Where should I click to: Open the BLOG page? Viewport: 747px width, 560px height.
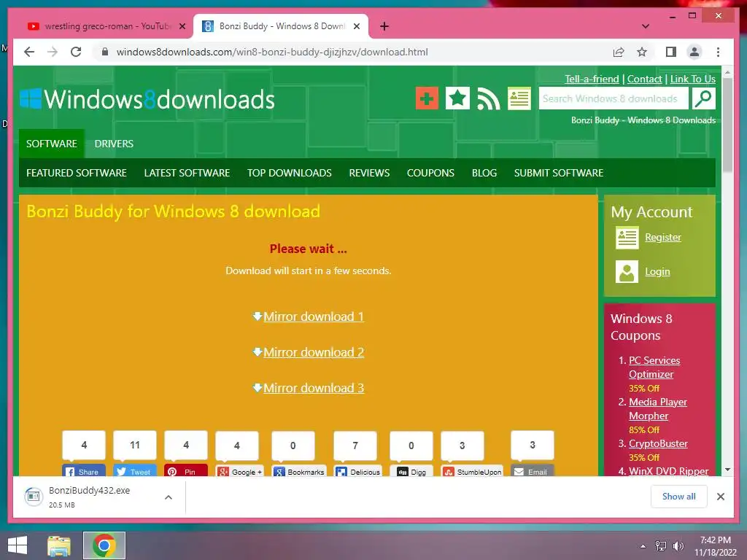pos(484,173)
